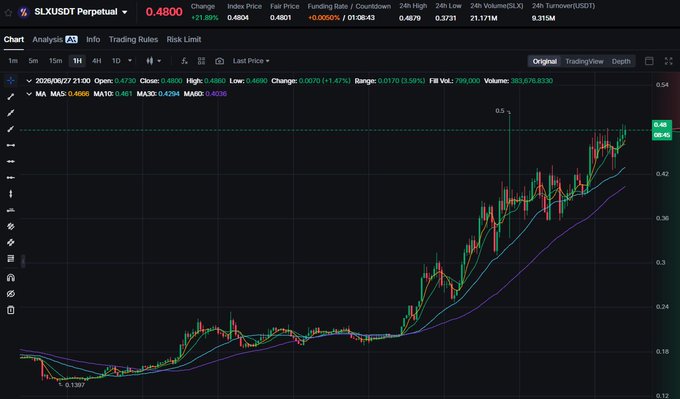This screenshot has height=399, width=680.
Task: Expand more time intervals dropdown arrow
Action: pyautogui.click(x=130, y=61)
